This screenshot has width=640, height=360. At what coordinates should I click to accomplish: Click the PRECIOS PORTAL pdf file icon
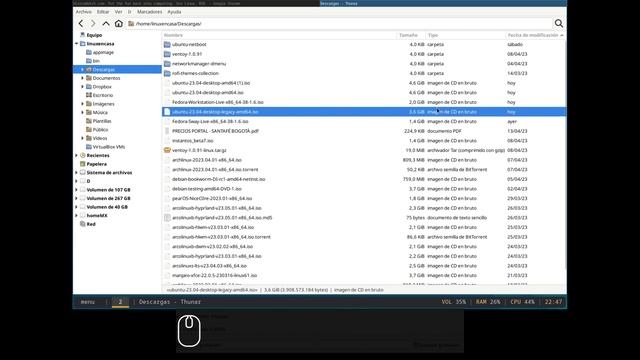click(x=167, y=131)
